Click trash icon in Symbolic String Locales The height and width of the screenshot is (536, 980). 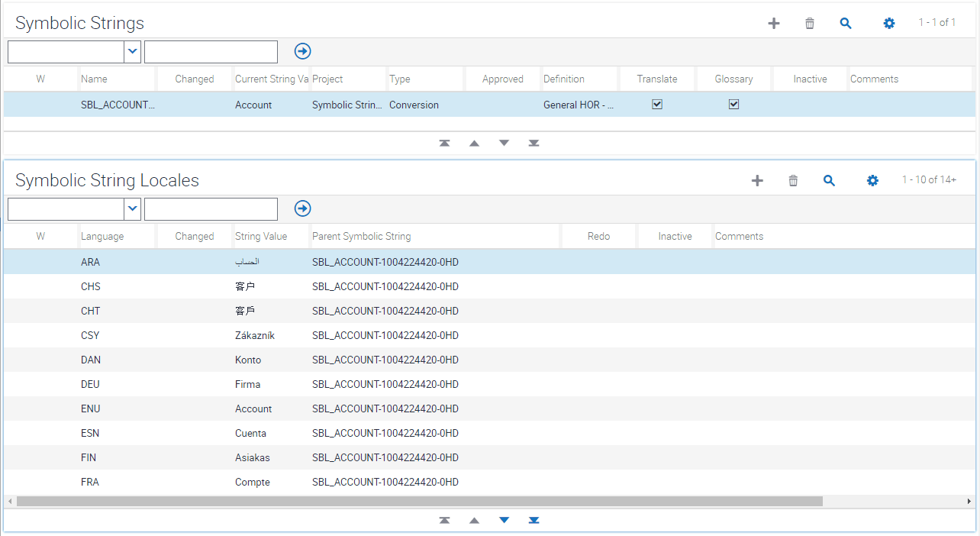click(x=793, y=180)
